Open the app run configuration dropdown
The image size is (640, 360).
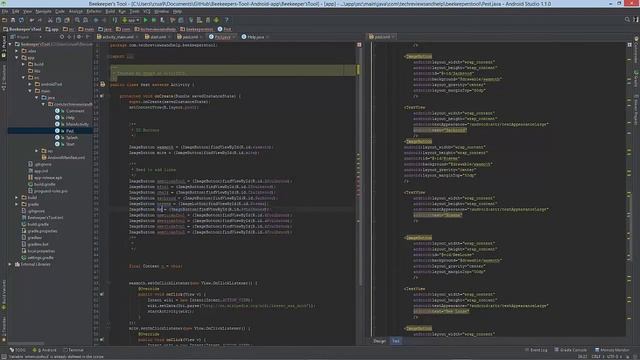[x=131, y=20]
